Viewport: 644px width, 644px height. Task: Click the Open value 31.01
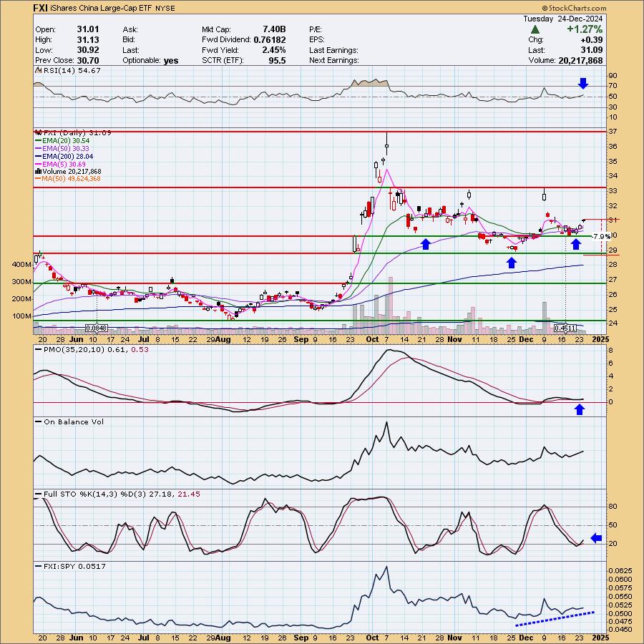point(88,29)
